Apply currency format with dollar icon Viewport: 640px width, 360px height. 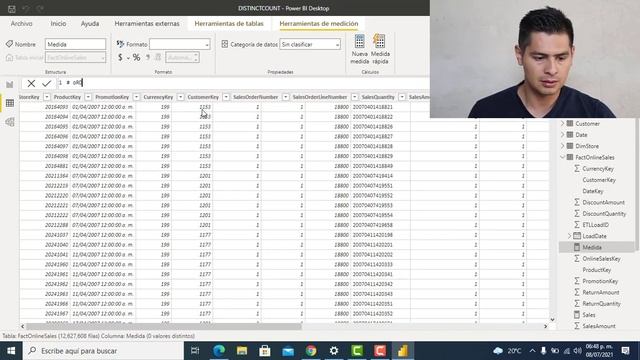click(120, 58)
